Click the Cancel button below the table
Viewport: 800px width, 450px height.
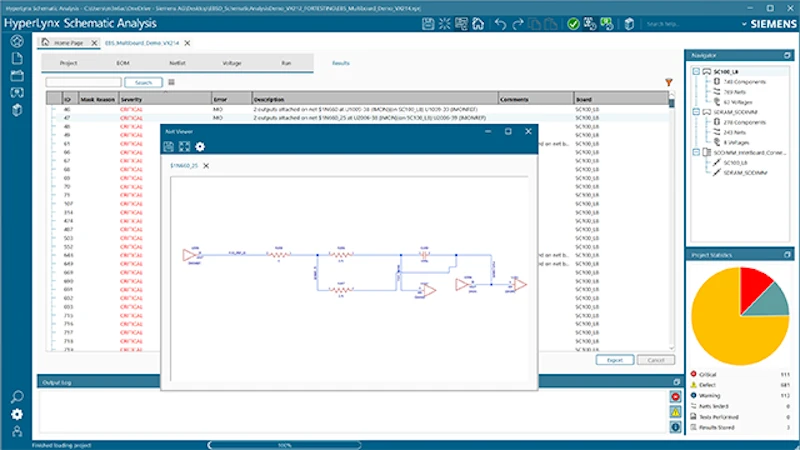(656, 360)
